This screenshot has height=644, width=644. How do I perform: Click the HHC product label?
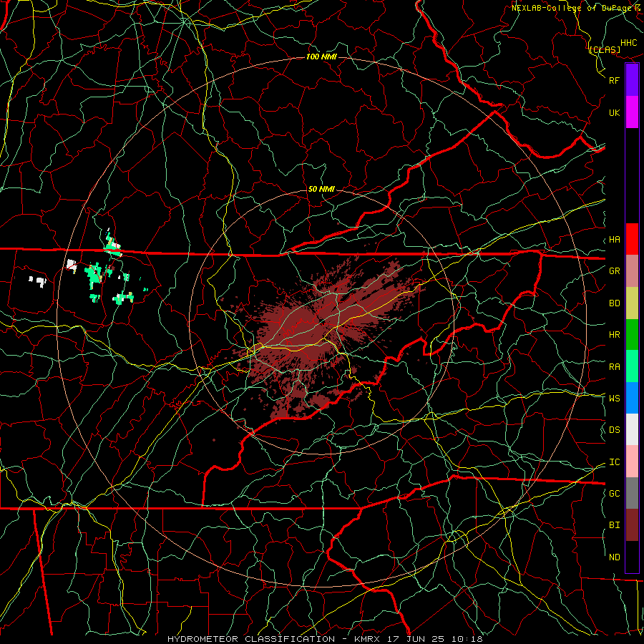[628, 43]
